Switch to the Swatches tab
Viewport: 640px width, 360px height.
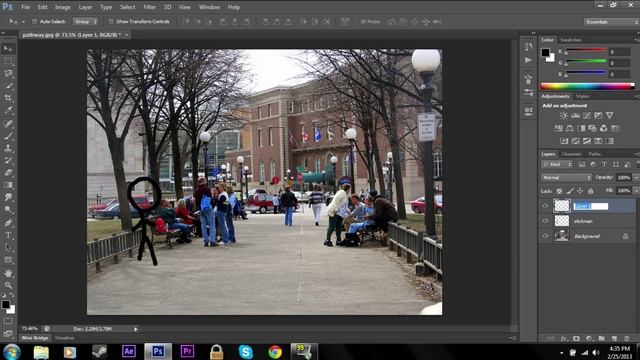point(570,40)
